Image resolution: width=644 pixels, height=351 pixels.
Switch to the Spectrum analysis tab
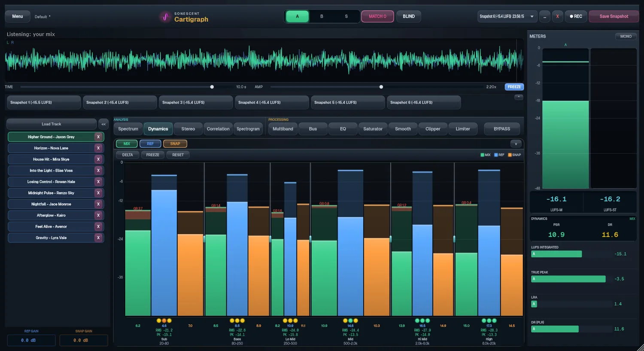128,129
